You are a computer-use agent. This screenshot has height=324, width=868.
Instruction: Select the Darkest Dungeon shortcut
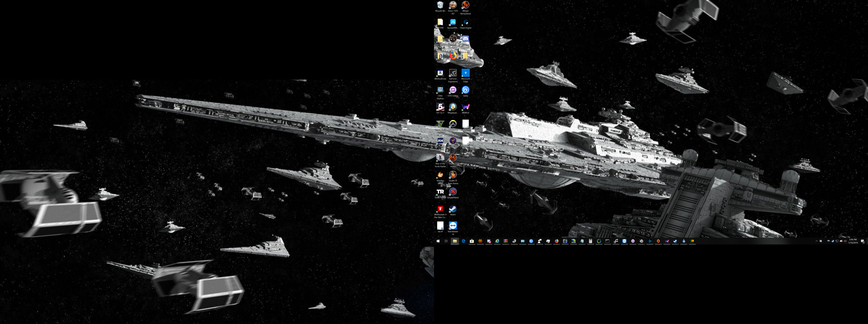[453, 42]
